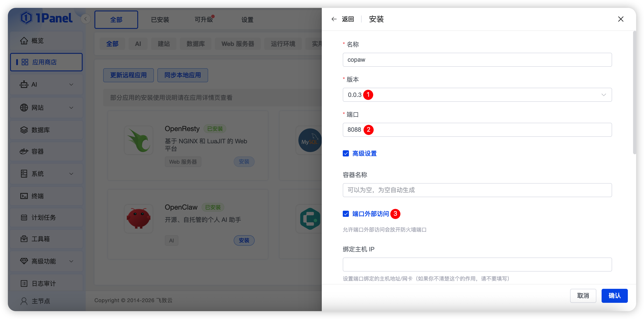Click the 1Panel logo
The image size is (644, 319).
[x=47, y=18]
